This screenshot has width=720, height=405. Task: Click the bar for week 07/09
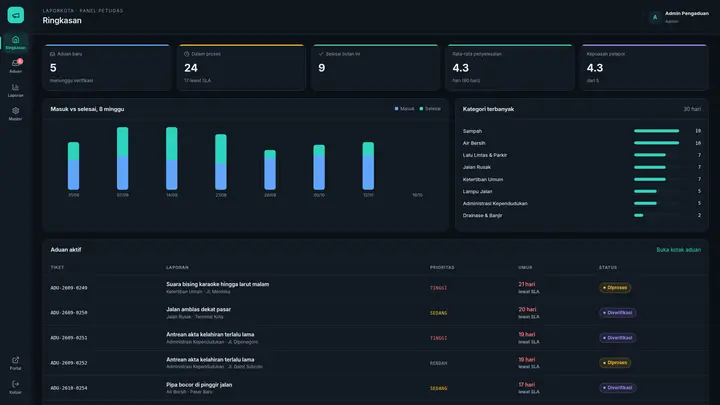tap(123, 158)
